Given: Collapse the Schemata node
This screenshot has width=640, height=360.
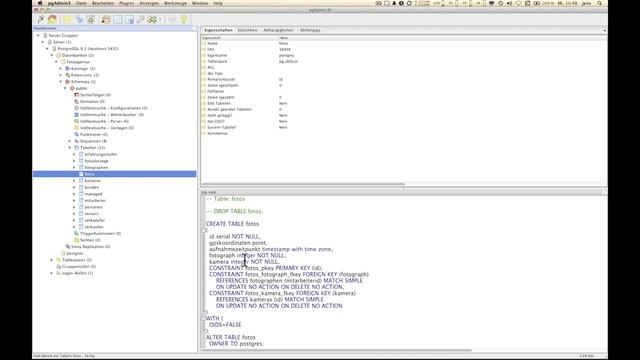Looking at the screenshot, I should click(x=61, y=82).
